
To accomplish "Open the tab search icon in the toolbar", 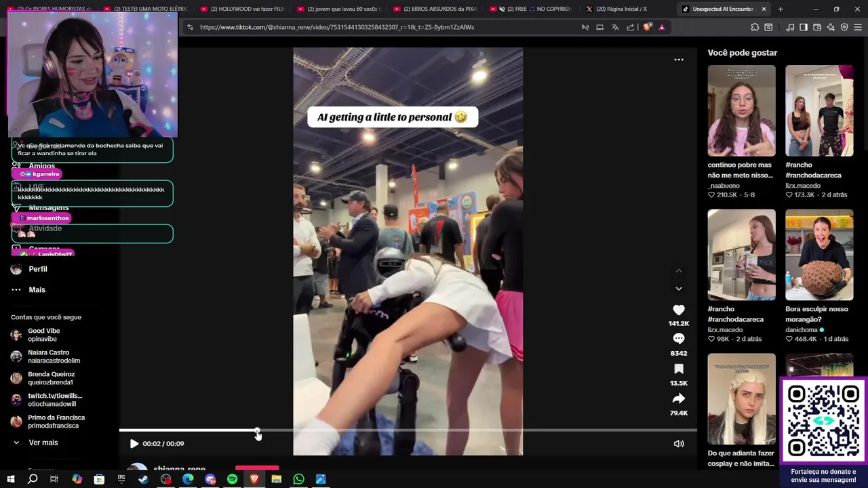I will (x=768, y=27).
